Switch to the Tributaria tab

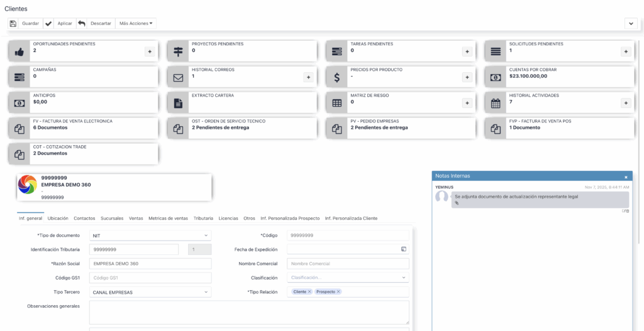(x=203, y=218)
